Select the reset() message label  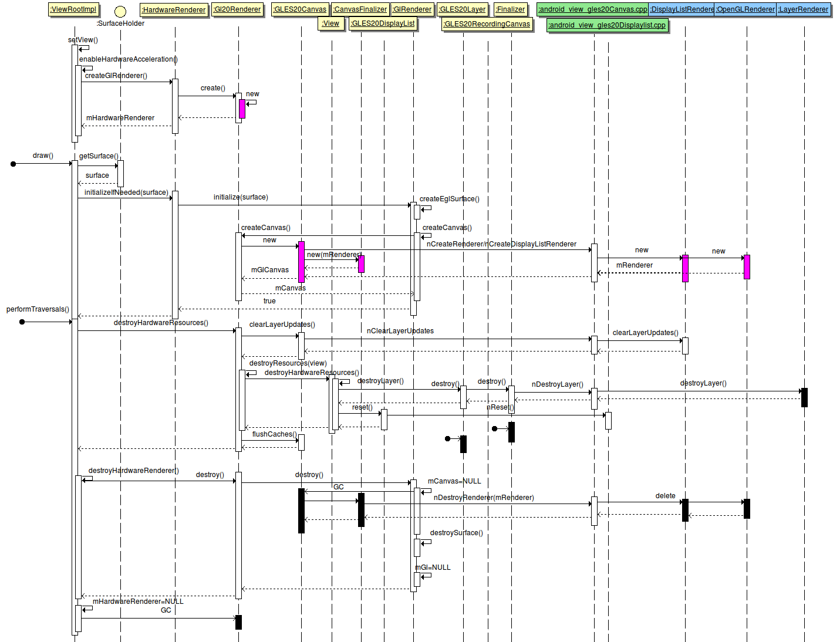[x=362, y=407]
